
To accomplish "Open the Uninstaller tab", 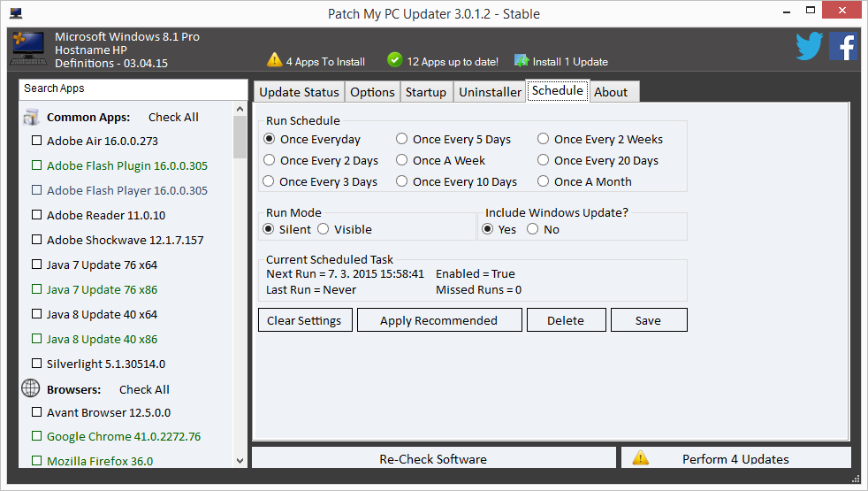I will [490, 92].
